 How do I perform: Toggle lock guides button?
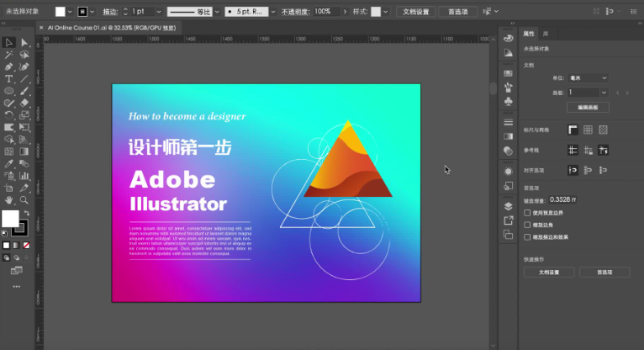588,150
